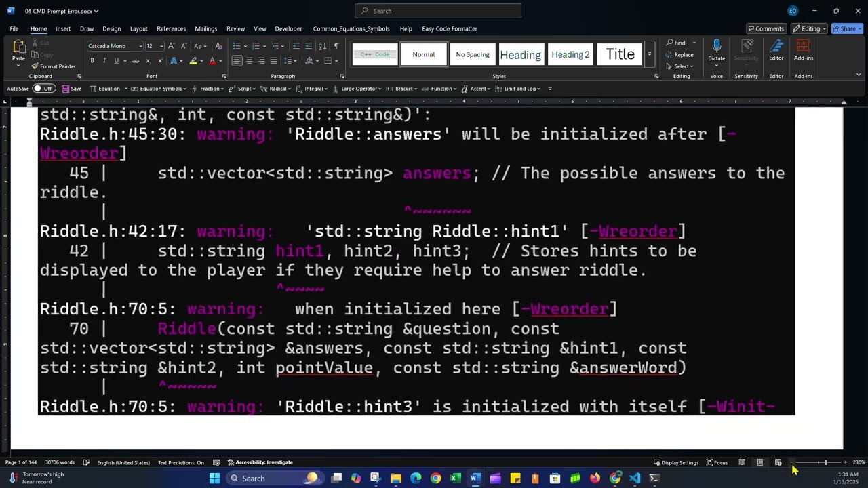Open Visual Studio Code from taskbar
This screenshot has width=868, height=488.
(635, 478)
